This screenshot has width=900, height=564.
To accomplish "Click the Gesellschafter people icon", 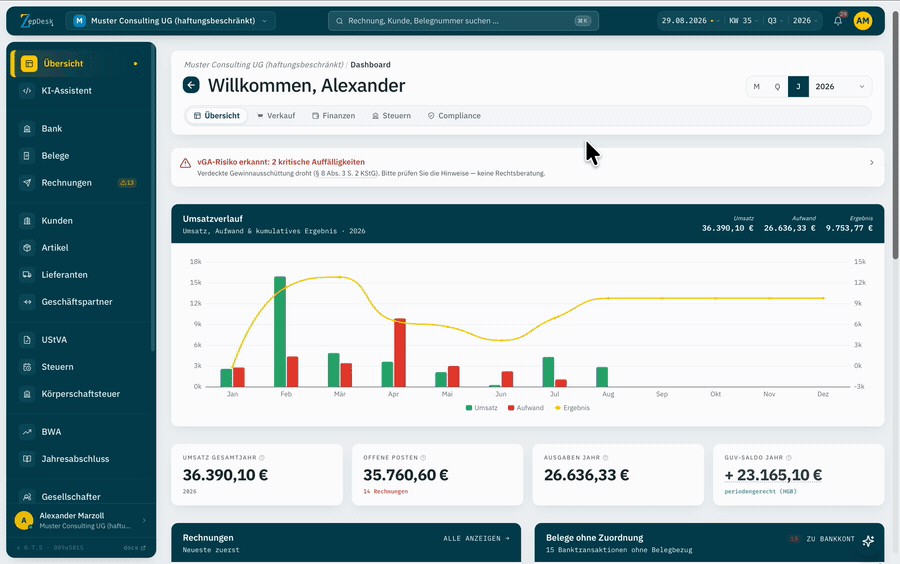I will coord(27,496).
